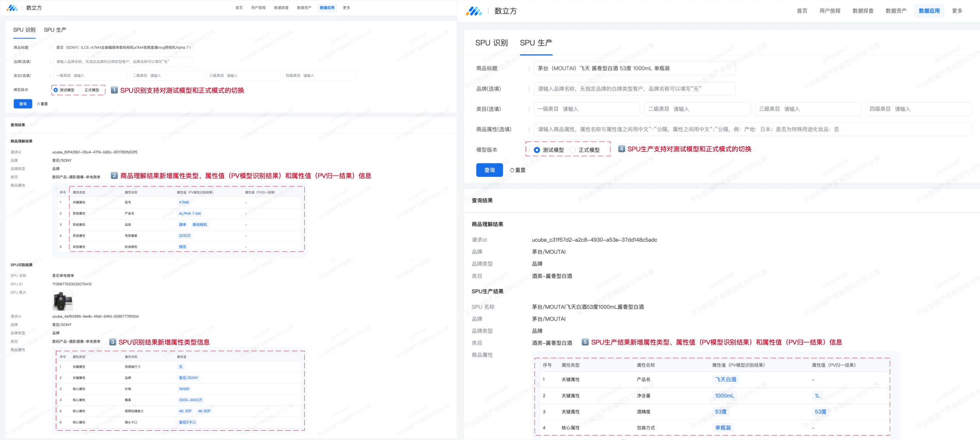Open 数据资产 menu in right navigation

896,11
